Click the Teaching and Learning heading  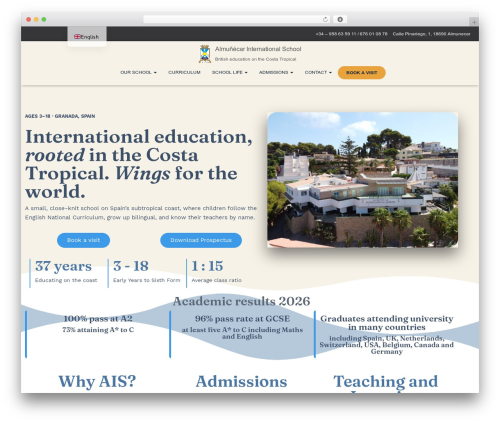[x=386, y=383]
